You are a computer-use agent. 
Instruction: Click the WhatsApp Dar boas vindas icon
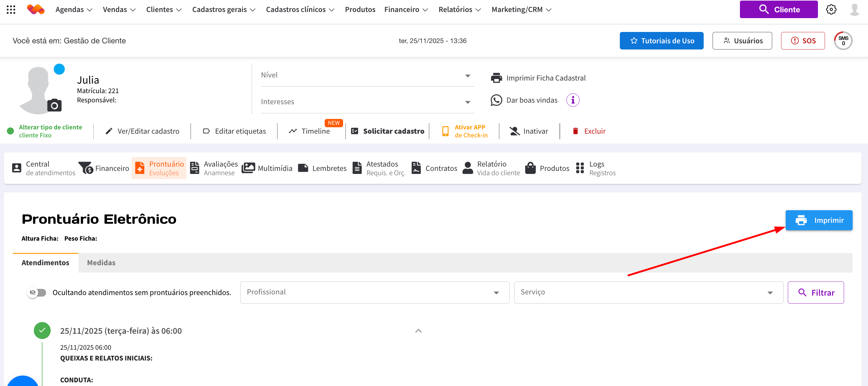click(x=496, y=100)
